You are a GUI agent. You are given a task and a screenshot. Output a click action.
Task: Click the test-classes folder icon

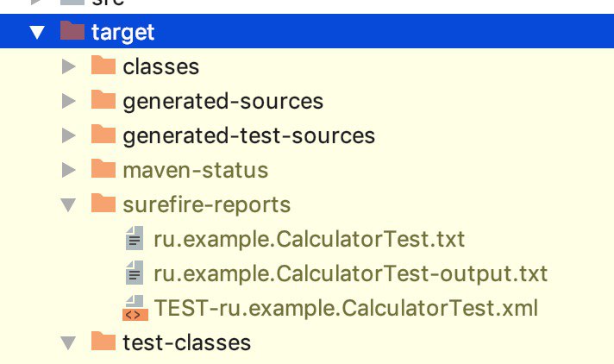pyautogui.click(x=103, y=341)
